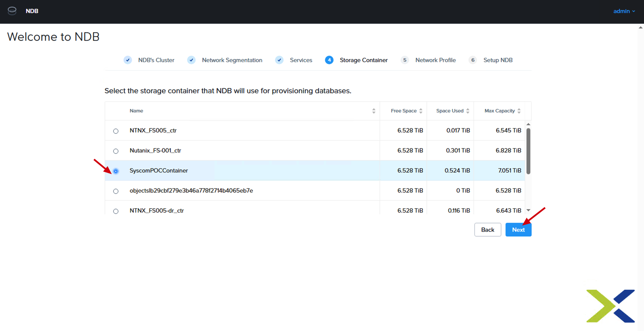The width and height of the screenshot is (644, 331).
Task: Select the NTNX_FS005_ctr radio button
Action: (x=116, y=131)
